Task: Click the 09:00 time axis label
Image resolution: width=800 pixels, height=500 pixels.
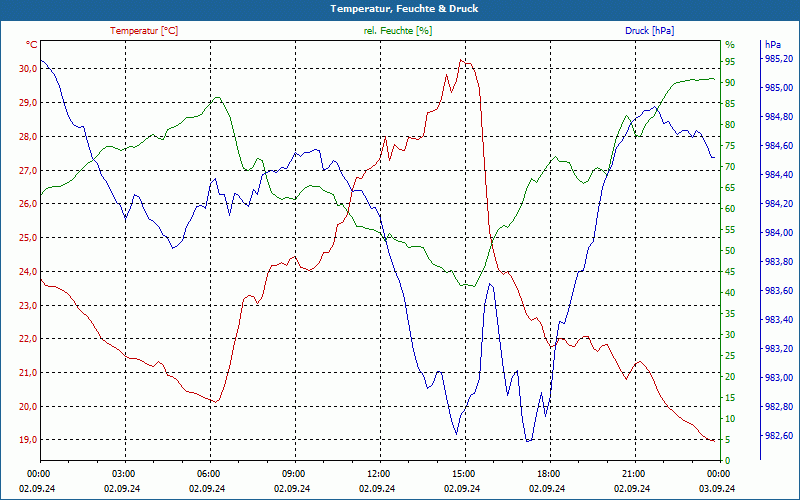Action: pos(292,474)
